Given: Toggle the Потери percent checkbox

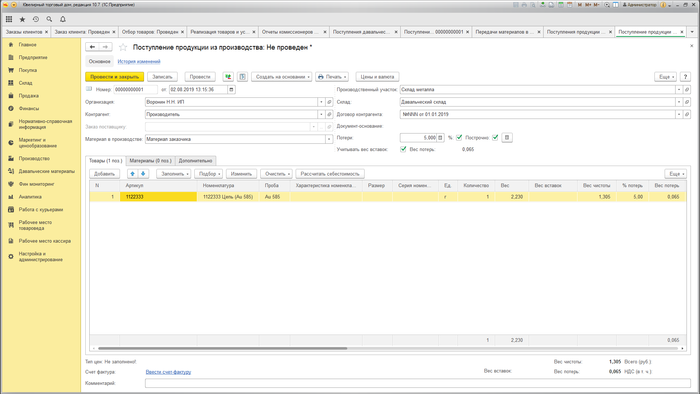Looking at the screenshot, I should tap(459, 137).
